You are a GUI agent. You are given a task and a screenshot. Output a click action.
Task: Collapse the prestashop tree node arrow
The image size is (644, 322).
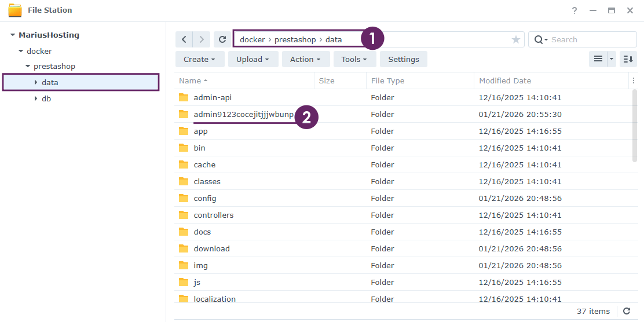(28, 66)
